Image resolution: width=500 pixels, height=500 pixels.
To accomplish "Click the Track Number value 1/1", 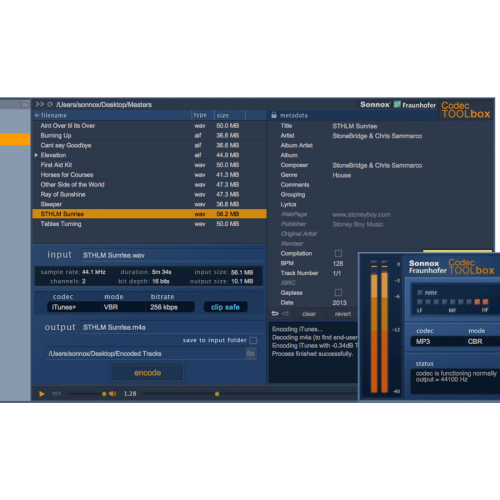I will click(x=337, y=273).
